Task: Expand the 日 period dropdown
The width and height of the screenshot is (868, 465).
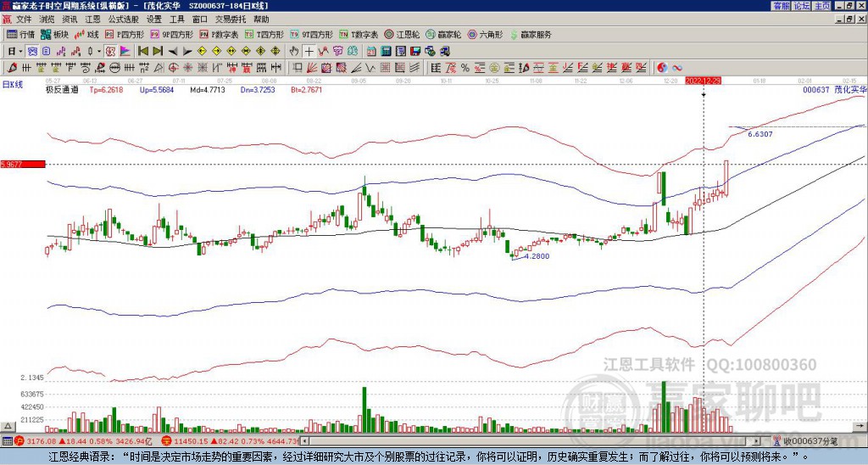Action: tap(22, 51)
